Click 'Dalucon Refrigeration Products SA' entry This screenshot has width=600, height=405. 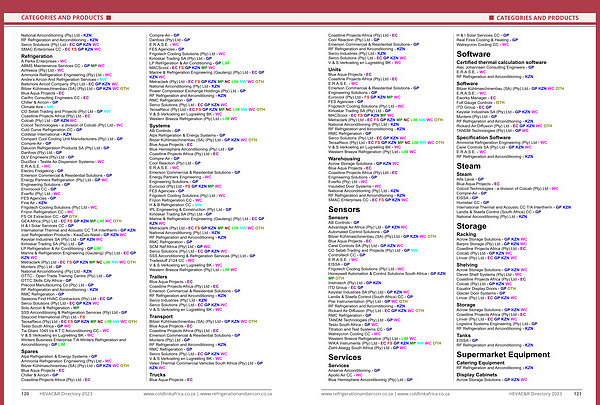click(65, 148)
